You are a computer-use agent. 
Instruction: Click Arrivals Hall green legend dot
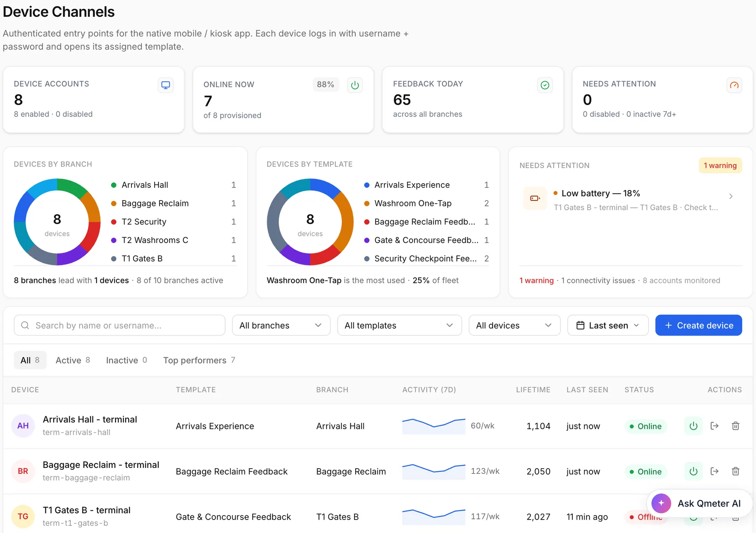[113, 185]
